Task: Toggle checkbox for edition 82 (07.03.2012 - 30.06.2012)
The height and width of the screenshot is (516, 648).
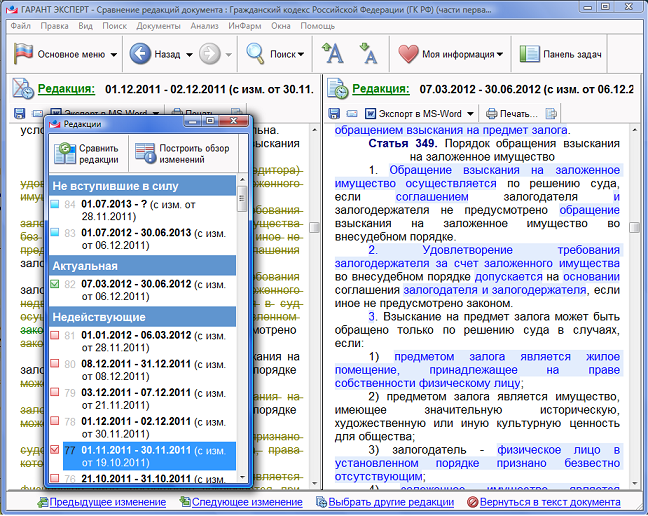Action: 55,284
